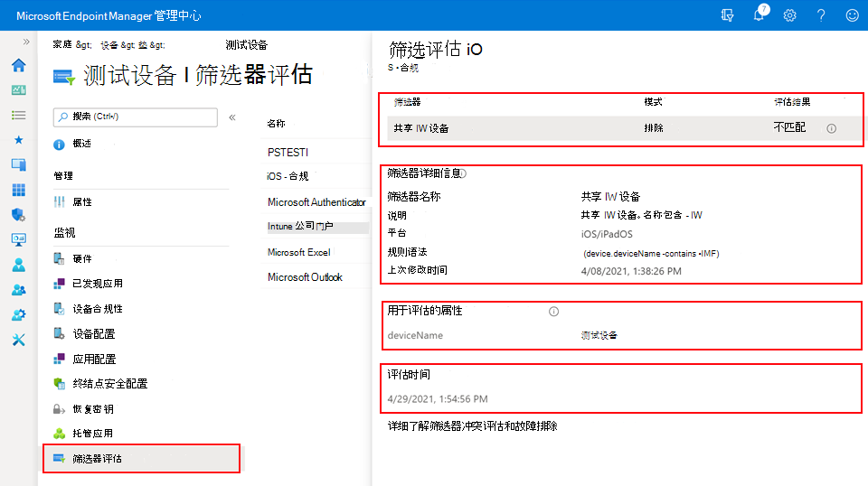
Task: Click the 模式 column header
Action: 653,102
